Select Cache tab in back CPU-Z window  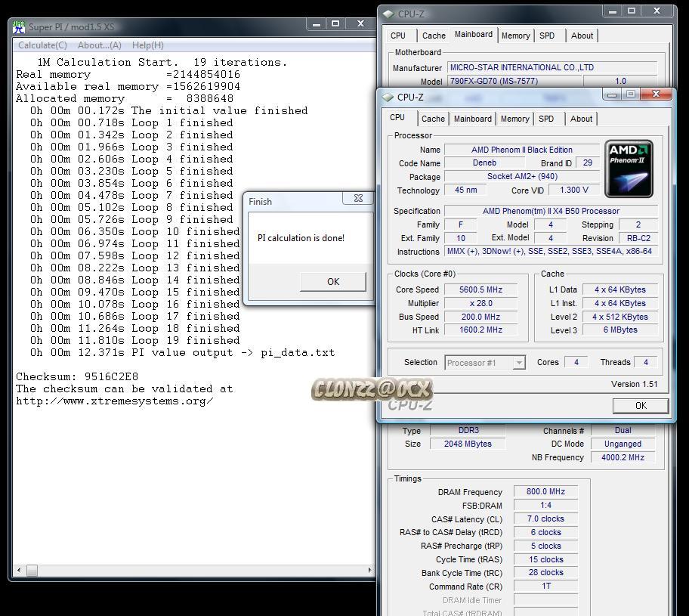434,36
